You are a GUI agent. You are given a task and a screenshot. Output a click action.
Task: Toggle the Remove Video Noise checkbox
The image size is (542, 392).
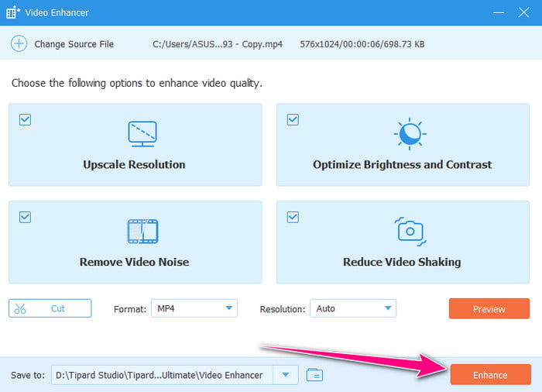tap(25, 217)
